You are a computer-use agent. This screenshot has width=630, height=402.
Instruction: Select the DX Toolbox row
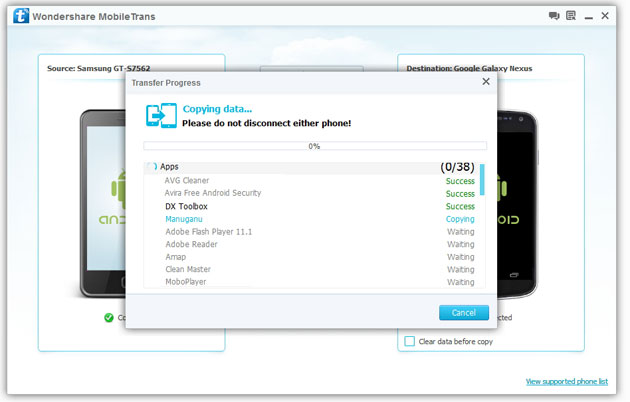pyautogui.click(x=311, y=206)
